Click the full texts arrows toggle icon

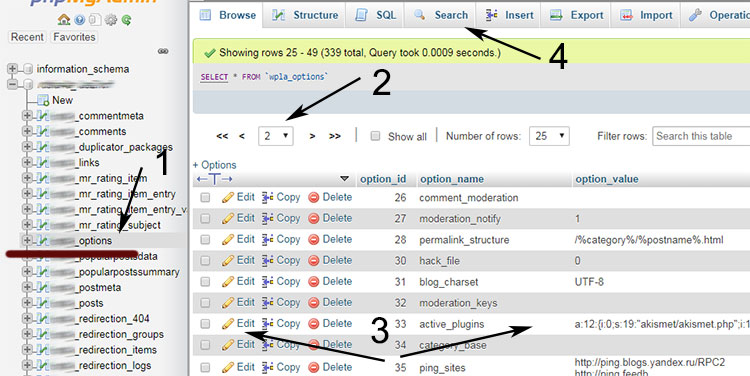tap(214, 179)
